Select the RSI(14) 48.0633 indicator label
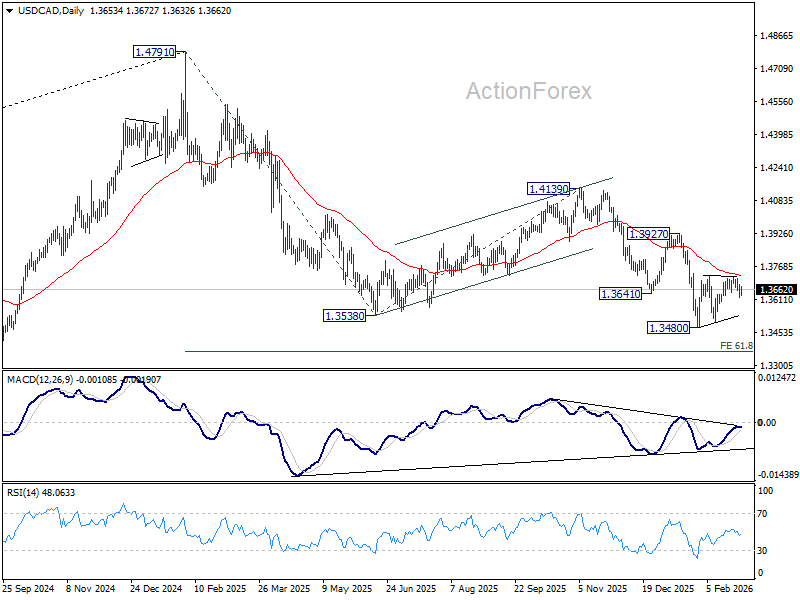The height and width of the screenshot is (600, 800). pyautogui.click(x=41, y=492)
